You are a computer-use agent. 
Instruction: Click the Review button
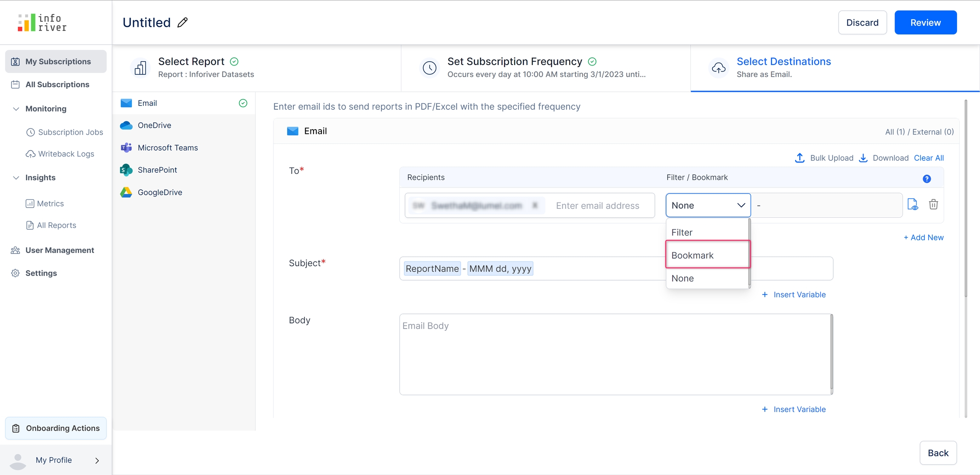click(x=925, y=23)
